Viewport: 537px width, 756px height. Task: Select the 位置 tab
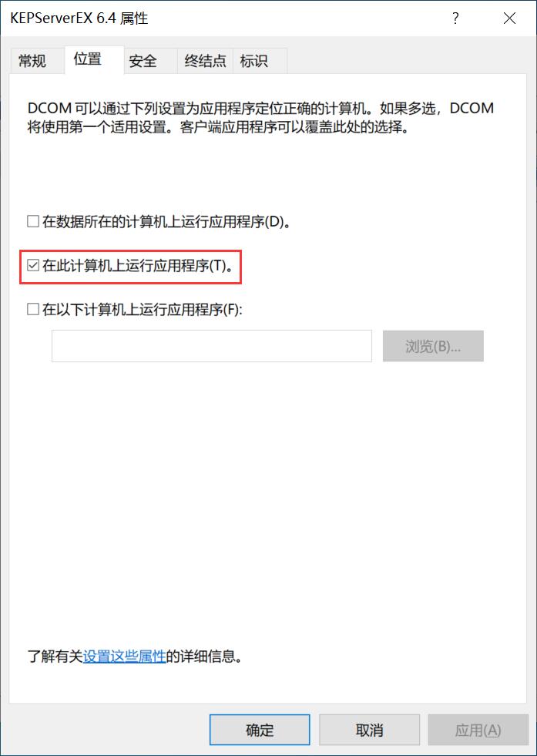[x=88, y=60]
